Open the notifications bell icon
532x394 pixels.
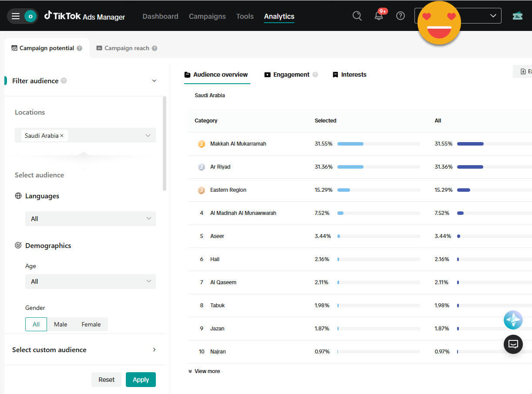379,16
